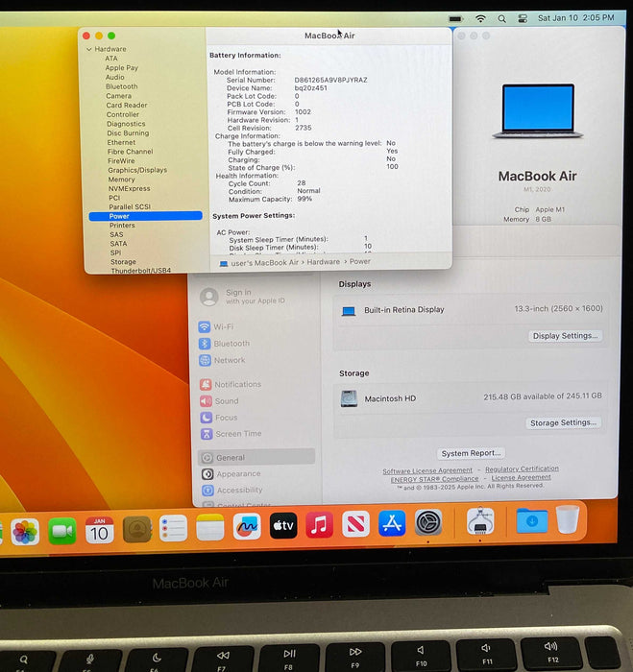Viewport: 633px width, 672px height.
Task: Open the Apple TV app
Action: (x=283, y=525)
